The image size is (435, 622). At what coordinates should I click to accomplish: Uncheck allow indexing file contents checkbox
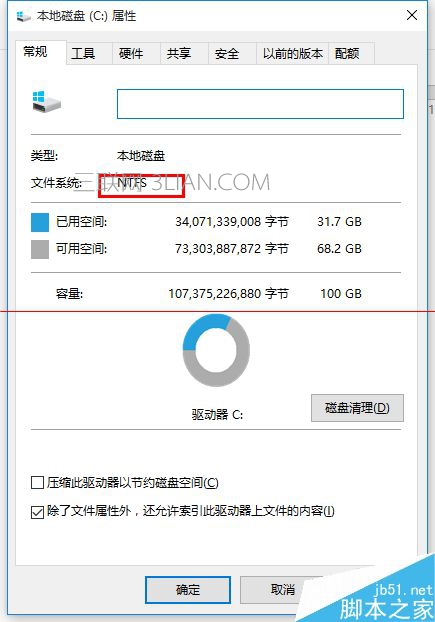coord(37,512)
